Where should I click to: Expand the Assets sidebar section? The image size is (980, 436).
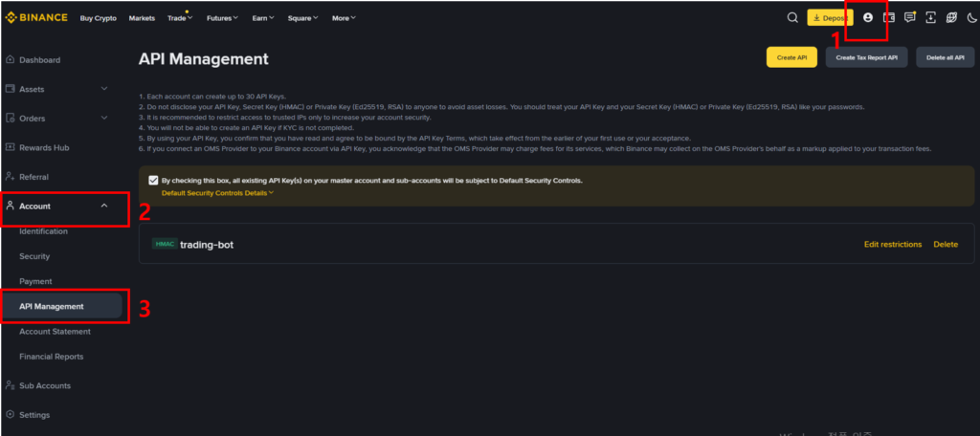click(104, 89)
